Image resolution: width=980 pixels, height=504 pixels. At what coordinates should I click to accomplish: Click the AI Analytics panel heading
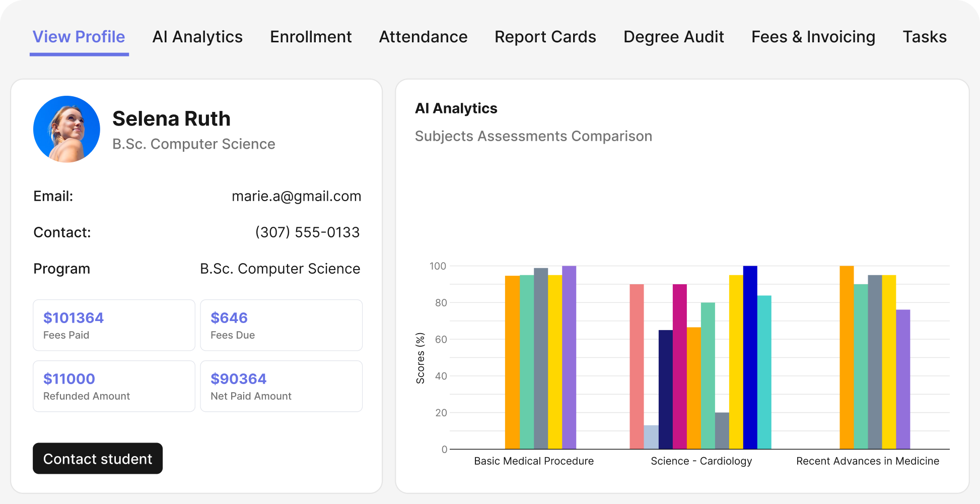point(456,108)
